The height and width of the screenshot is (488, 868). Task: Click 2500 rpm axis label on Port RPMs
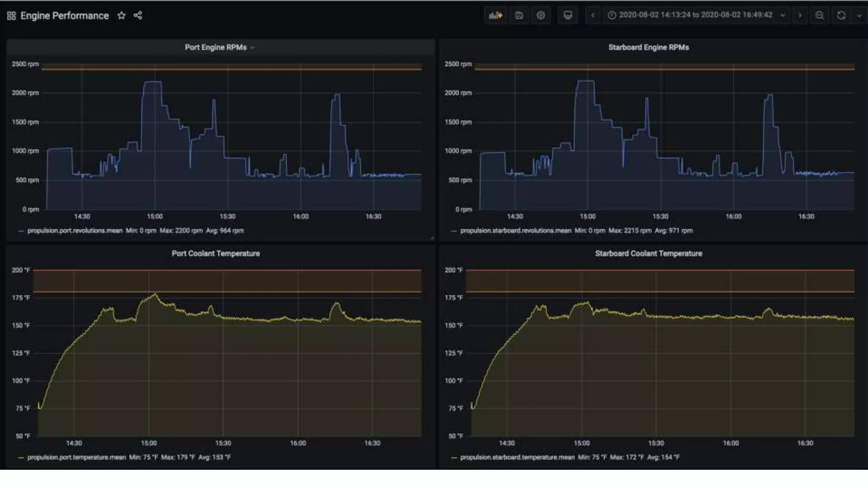point(25,64)
